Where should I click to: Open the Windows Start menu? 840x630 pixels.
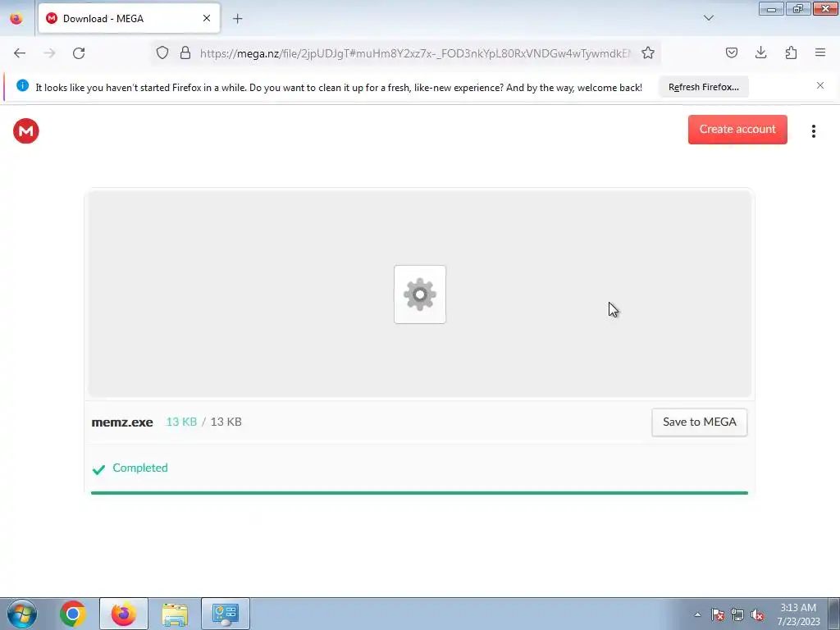(22, 614)
